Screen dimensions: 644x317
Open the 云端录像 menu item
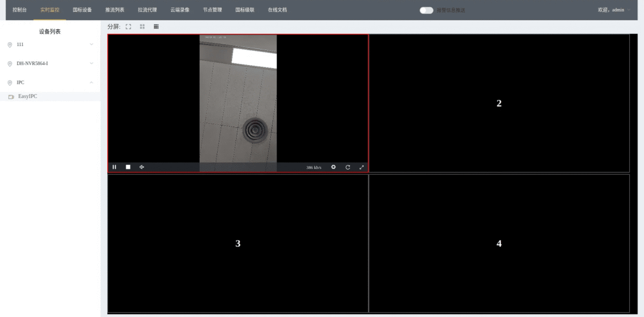click(180, 10)
